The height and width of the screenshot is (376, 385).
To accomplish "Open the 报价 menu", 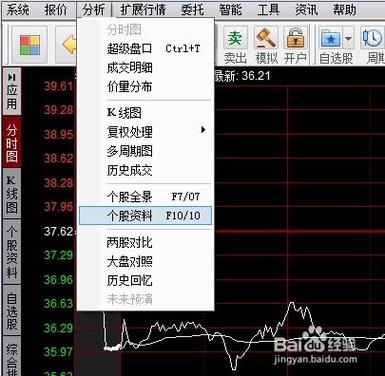I will pos(56,10).
